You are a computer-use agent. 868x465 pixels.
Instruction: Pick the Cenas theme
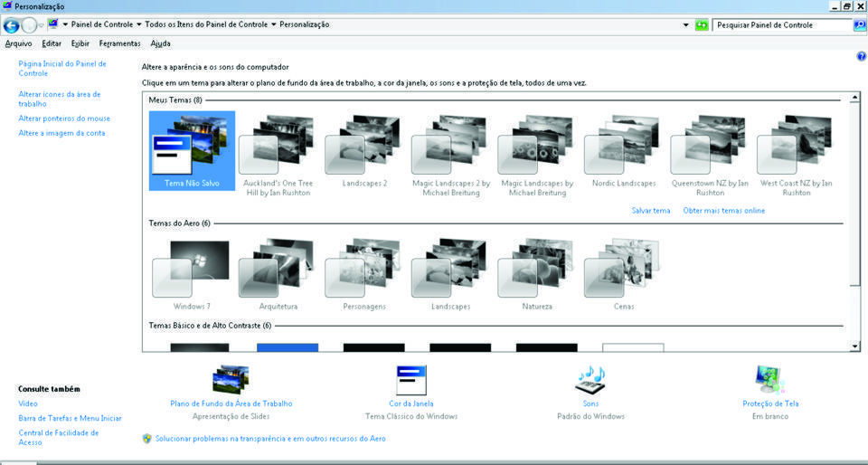click(624, 275)
